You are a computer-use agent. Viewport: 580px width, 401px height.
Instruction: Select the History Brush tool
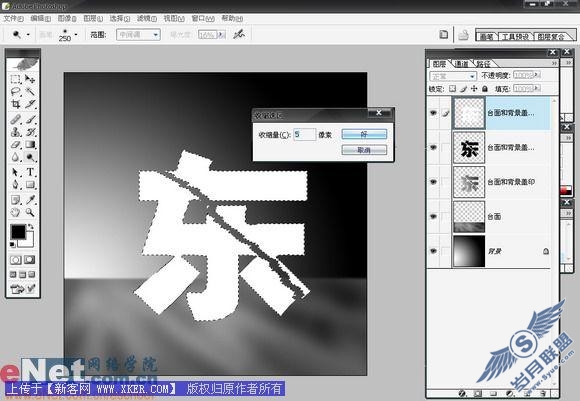(30, 132)
